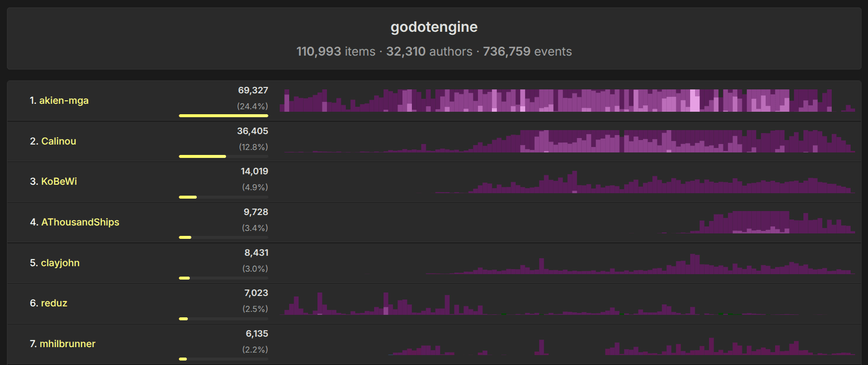Open clayjohn's contributor entry
Viewport: 868px width, 365px height.
pyautogui.click(x=60, y=263)
